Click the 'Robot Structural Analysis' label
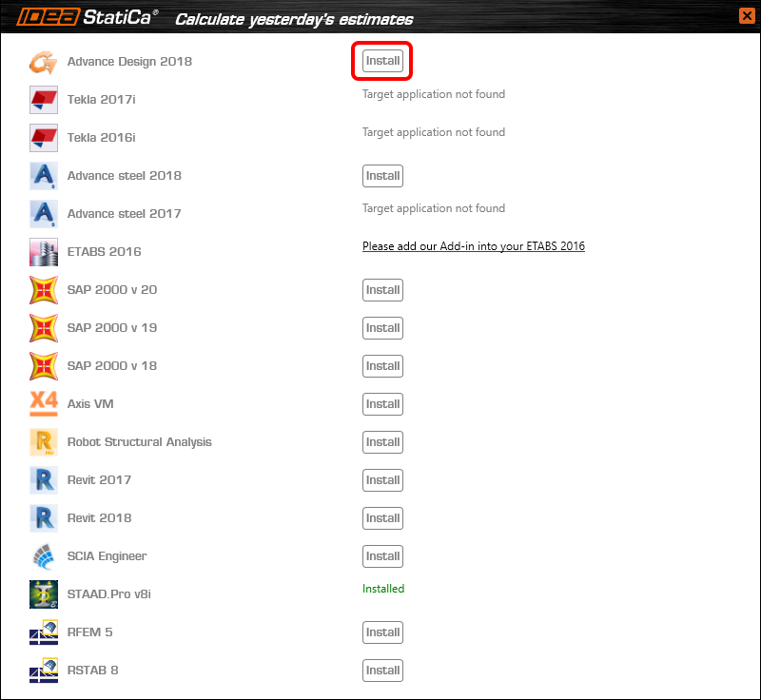761x700 pixels. point(139,442)
